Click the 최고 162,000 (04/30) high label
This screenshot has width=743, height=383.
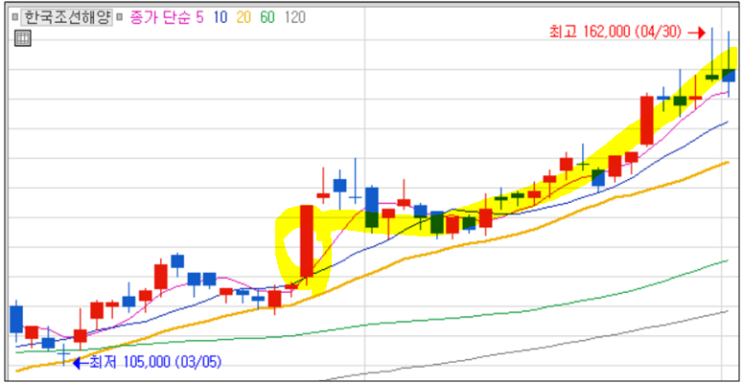(x=615, y=32)
